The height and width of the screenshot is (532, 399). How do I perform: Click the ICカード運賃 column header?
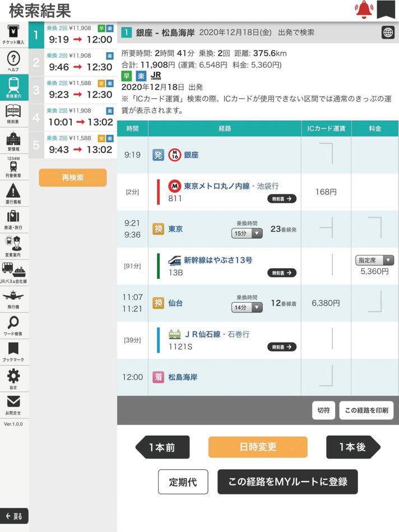pos(326,129)
